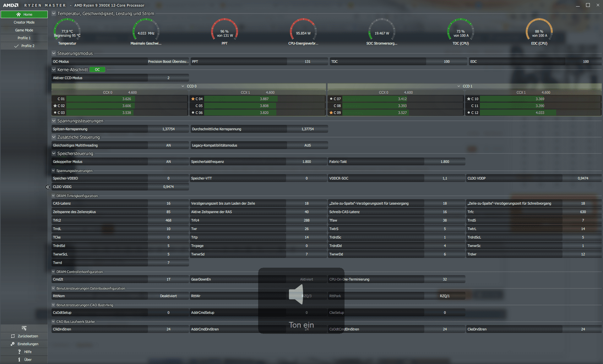
Task: Open the Über about page
Action: coord(24,360)
